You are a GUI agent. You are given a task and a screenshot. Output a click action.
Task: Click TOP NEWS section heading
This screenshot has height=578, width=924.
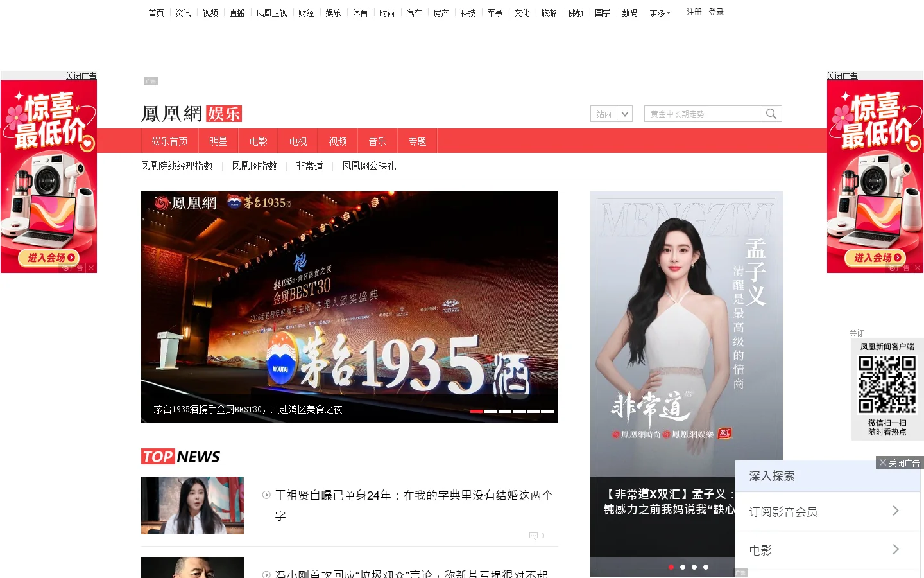(x=180, y=457)
